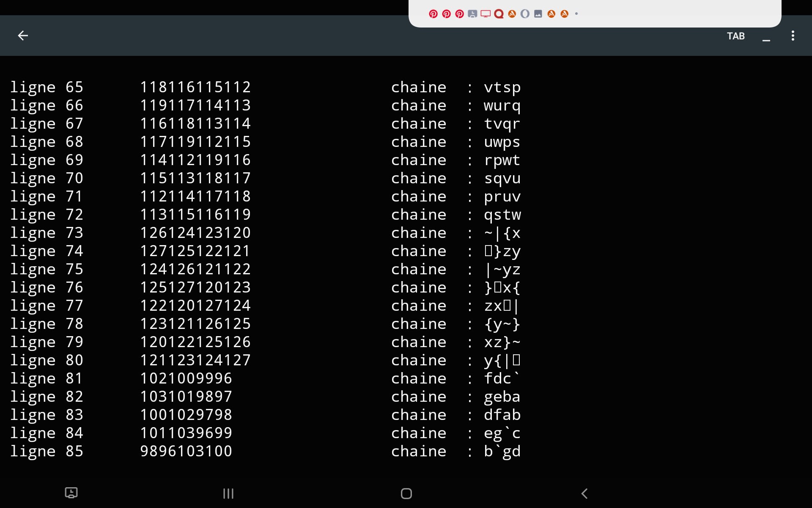This screenshot has height=508, width=812.
Task: Tap the image gallery notification icon
Action: click(x=538, y=14)
